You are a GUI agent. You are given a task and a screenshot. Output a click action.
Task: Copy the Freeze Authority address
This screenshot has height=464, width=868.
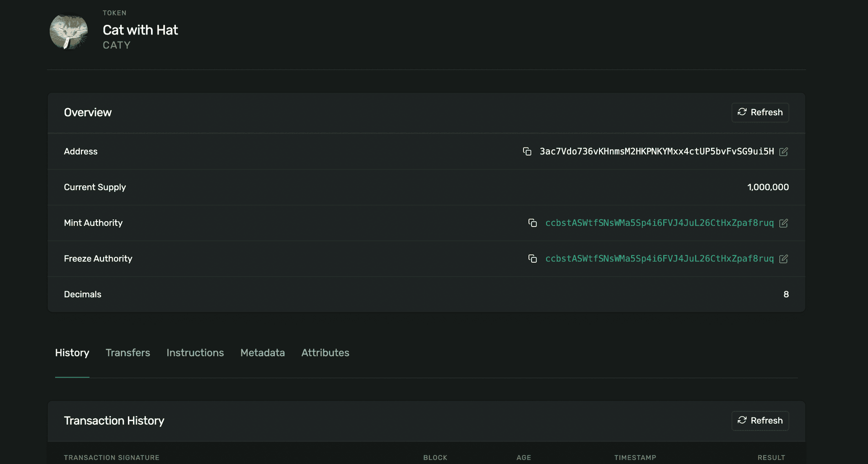click(x=533, y=259)
